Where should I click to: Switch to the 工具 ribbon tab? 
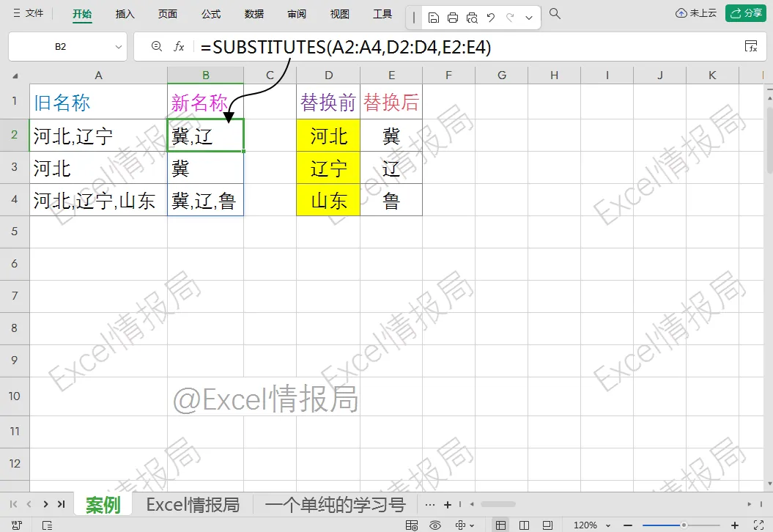[x=382, y=14]
